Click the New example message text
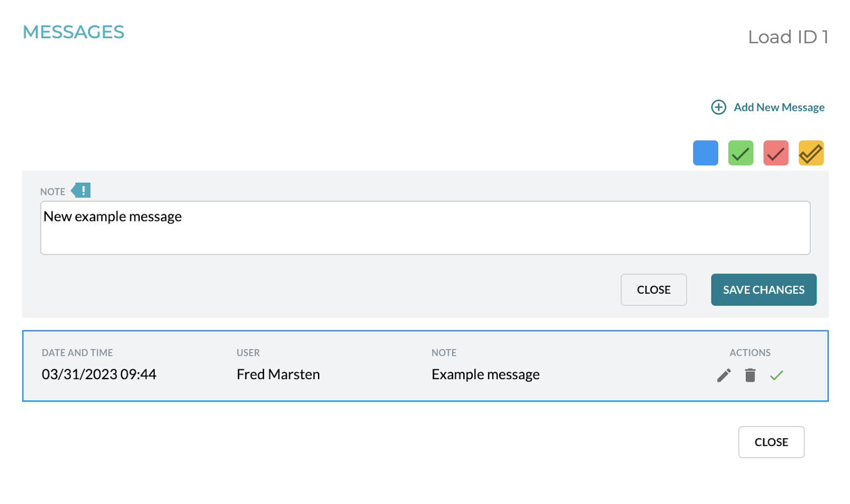Screen dimensions: 850x504 click(113, 216)
